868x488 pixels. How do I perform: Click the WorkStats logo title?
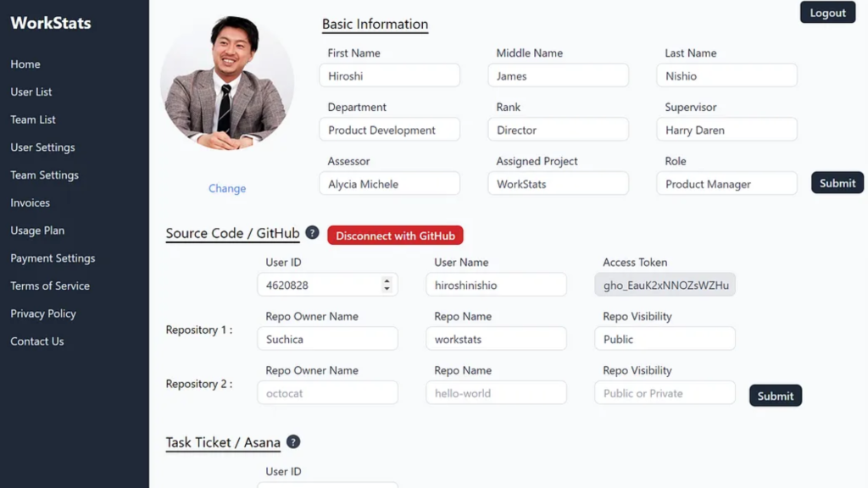51,23
